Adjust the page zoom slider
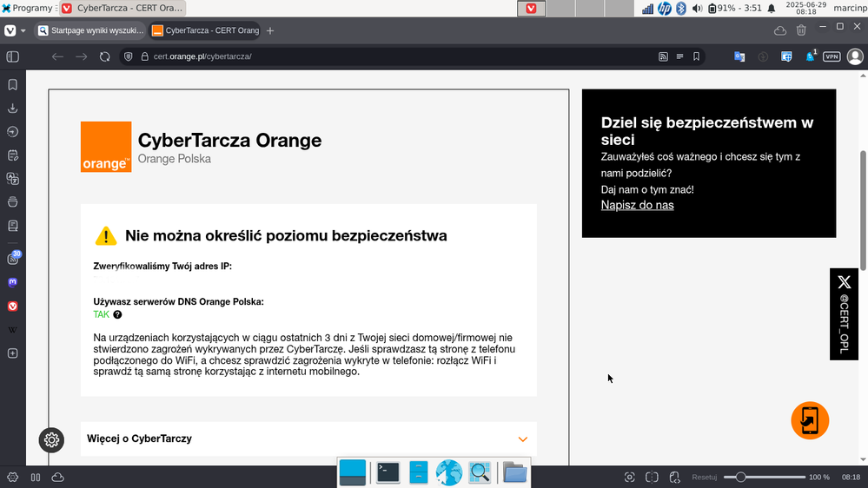The image size is (868, 488). tap(764, 477)
